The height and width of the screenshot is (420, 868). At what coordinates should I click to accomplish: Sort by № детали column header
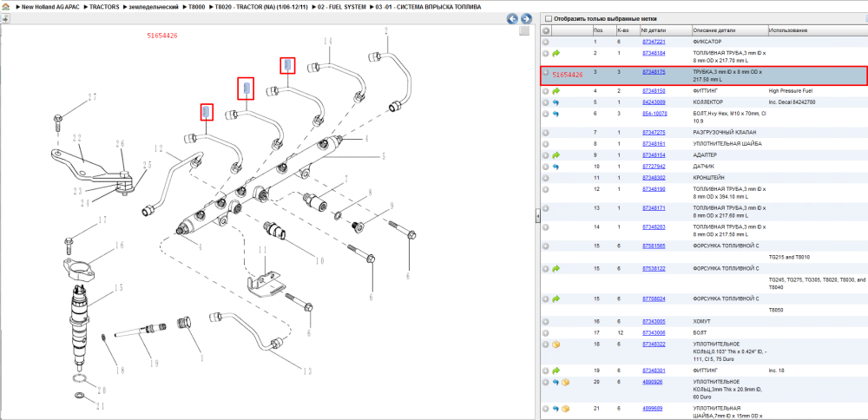point(666,30)
